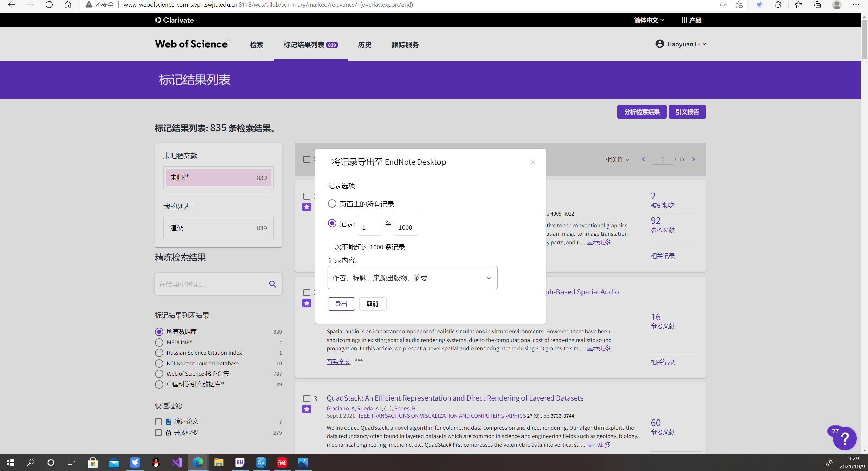
Task: Open the 跟踪服务 tracking services tab
Action: (x=406, y=45)
